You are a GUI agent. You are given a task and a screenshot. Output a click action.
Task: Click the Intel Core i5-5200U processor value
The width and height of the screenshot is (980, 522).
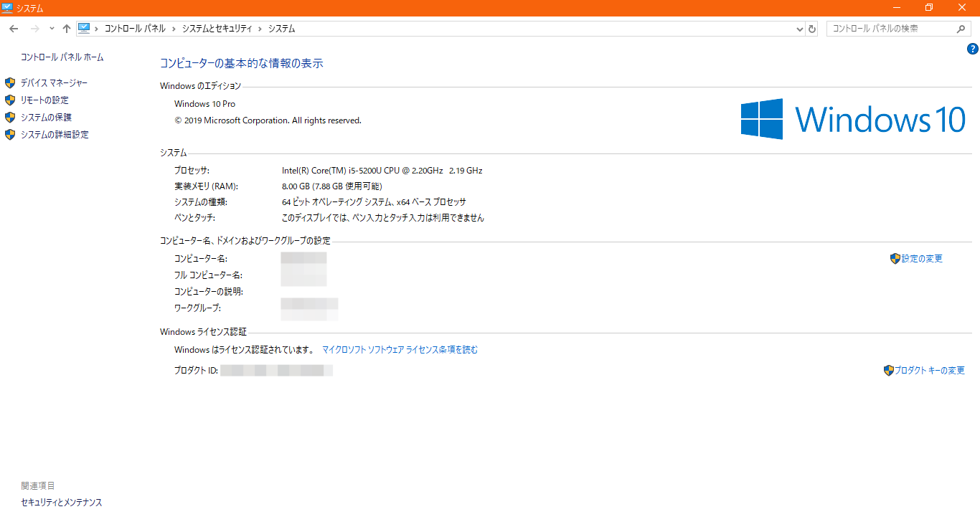click(382, 171)
